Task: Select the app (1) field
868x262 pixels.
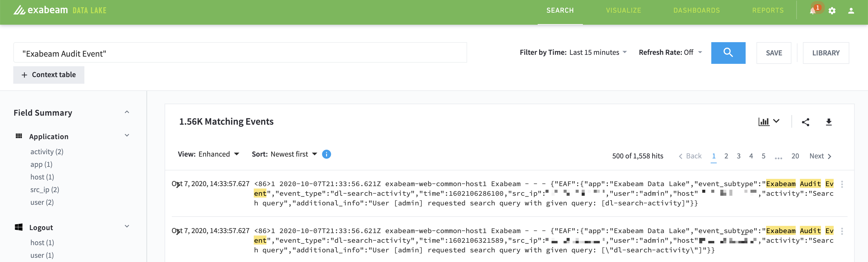Action: [x=41, y=164]
